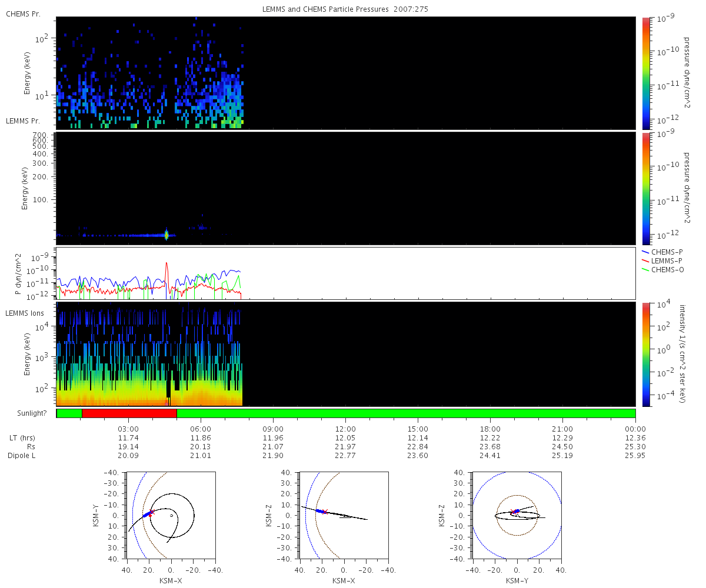706x588 pixels.
Task: Click the 12:00 time axis label
Action: click(345, 429)
